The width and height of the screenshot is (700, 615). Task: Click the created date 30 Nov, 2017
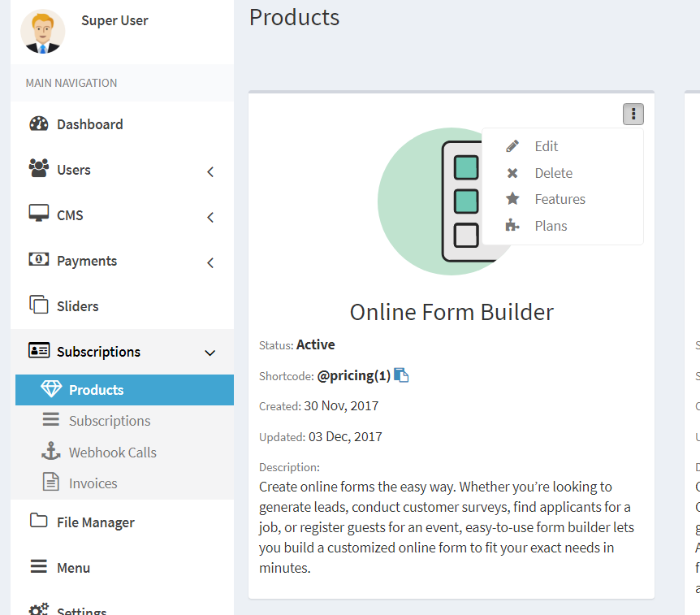(x=341, y=406)
